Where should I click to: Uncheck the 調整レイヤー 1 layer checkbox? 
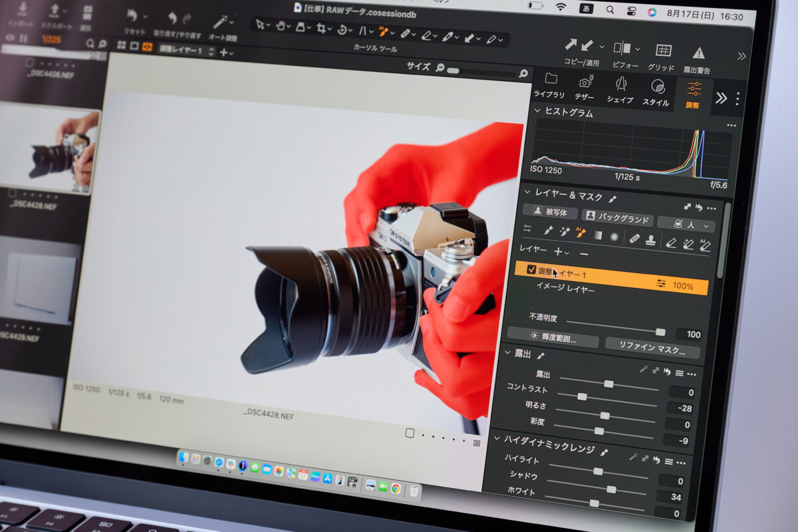[531, 269]
